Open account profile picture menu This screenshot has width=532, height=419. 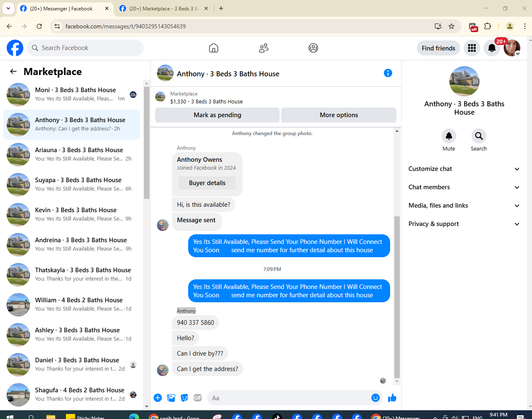coord(512,48)
